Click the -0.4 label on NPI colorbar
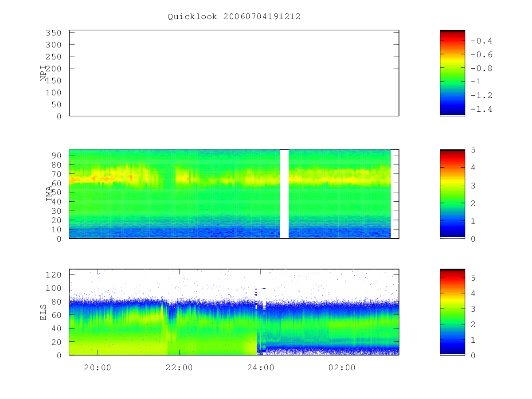The height and width of the screenshot is (399, 532). point(481,41)
